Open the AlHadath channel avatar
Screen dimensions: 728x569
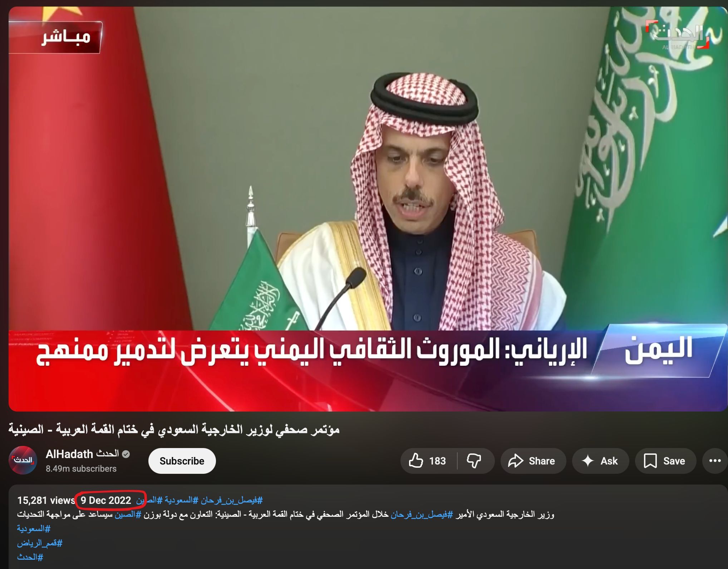[x=23, y=460]
